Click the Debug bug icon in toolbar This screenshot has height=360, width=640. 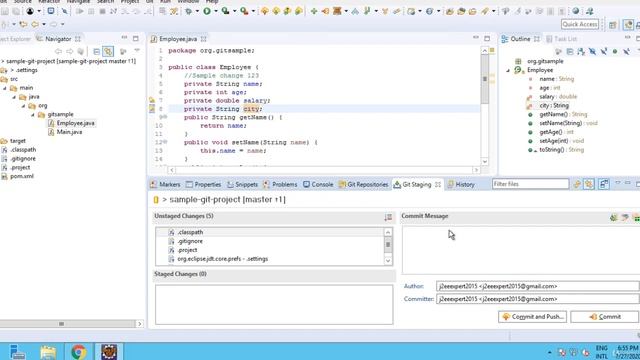188,11
